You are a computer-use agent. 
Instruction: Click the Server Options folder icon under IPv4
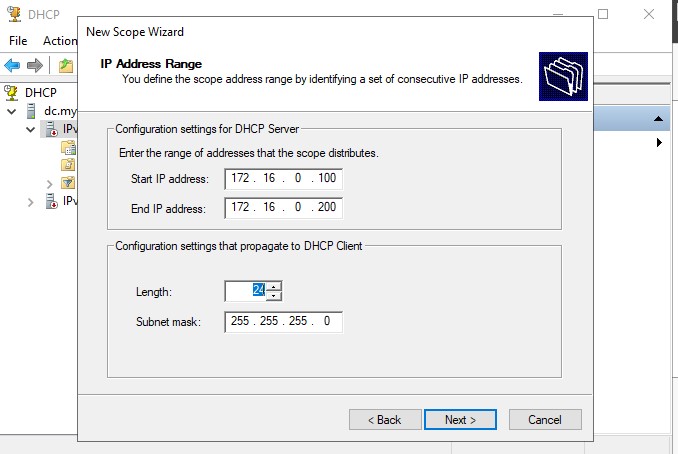point(68,147)
